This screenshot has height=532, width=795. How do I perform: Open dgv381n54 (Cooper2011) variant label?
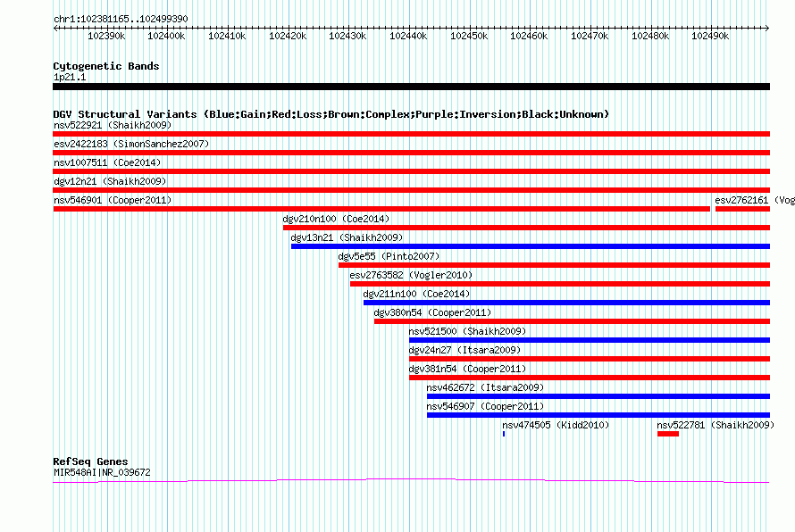click(x=467, y=369)
